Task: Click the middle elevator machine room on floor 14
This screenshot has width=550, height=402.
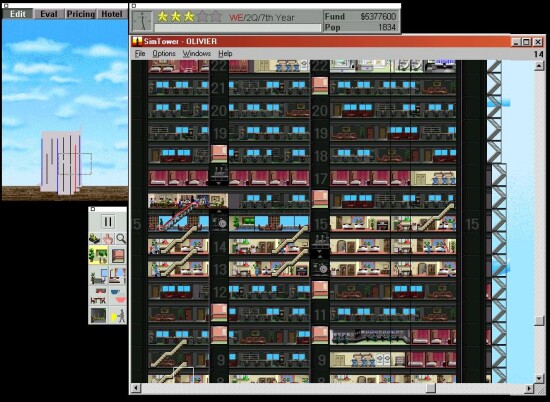Action: tap(320, 244)
